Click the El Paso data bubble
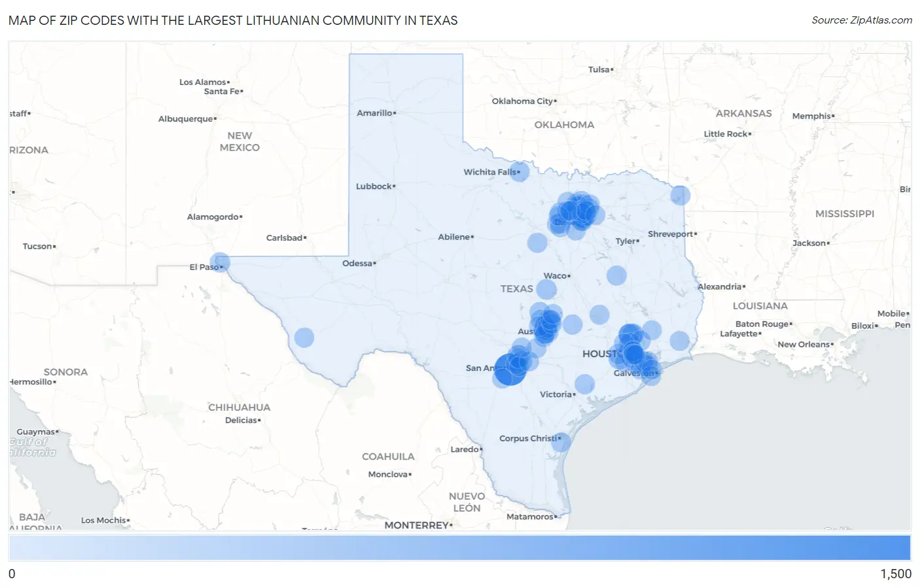Image resolution: width=920 pixels, height=588 pixels. [220, 262]
